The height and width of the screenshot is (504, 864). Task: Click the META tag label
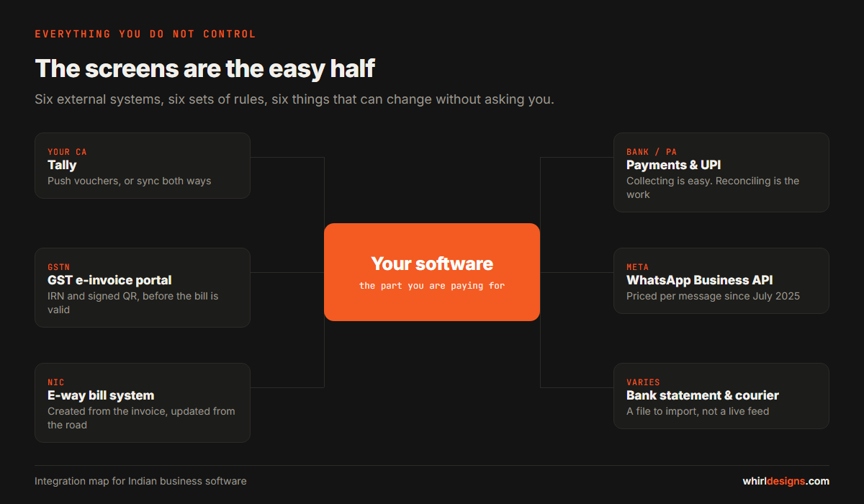click(637, 267)
